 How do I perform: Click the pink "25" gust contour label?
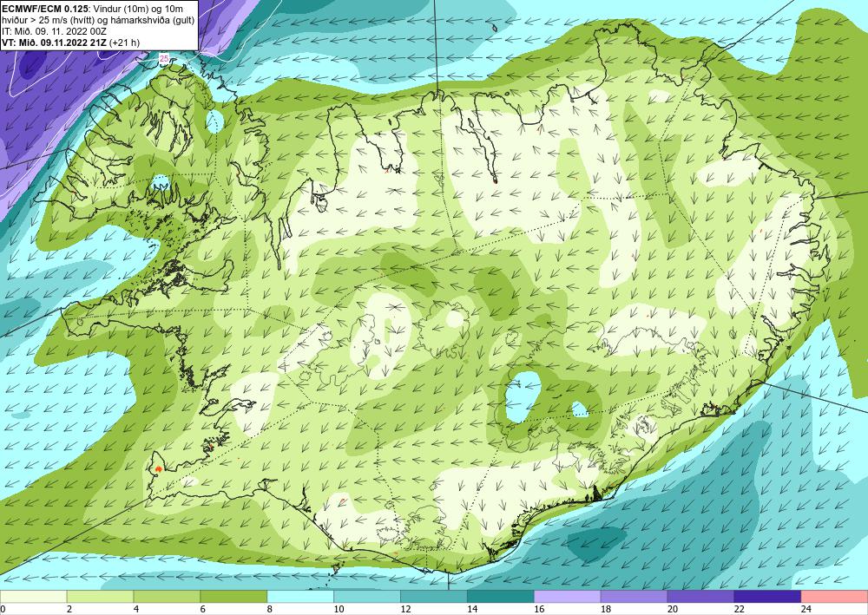tap(164, 58)
